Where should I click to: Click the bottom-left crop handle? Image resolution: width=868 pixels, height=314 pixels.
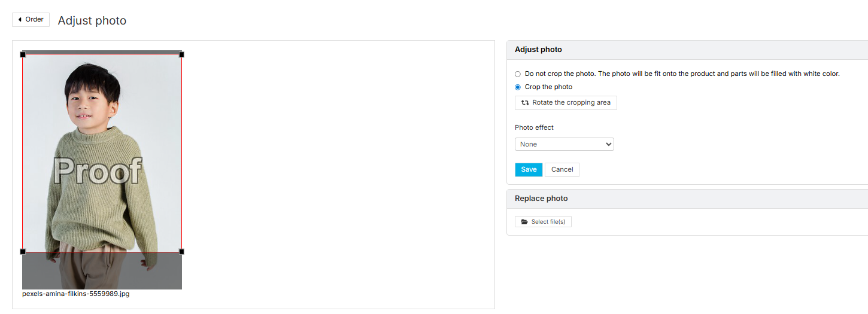[x=23, y=252]
